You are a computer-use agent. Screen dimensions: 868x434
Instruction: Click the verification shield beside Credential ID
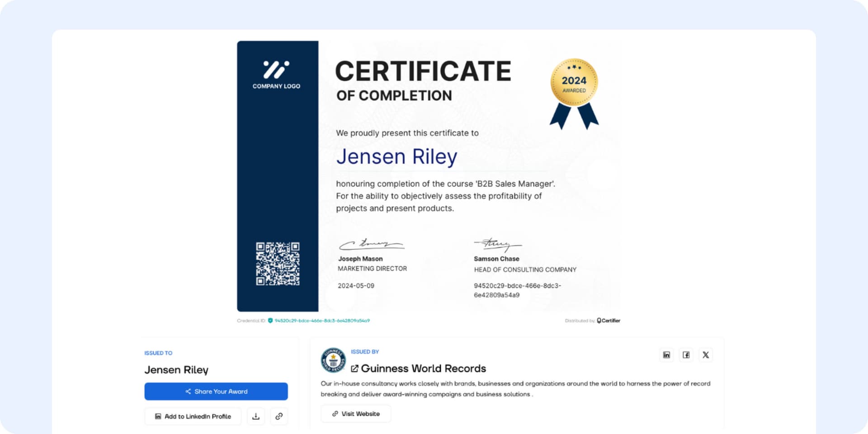coord(270,320)
